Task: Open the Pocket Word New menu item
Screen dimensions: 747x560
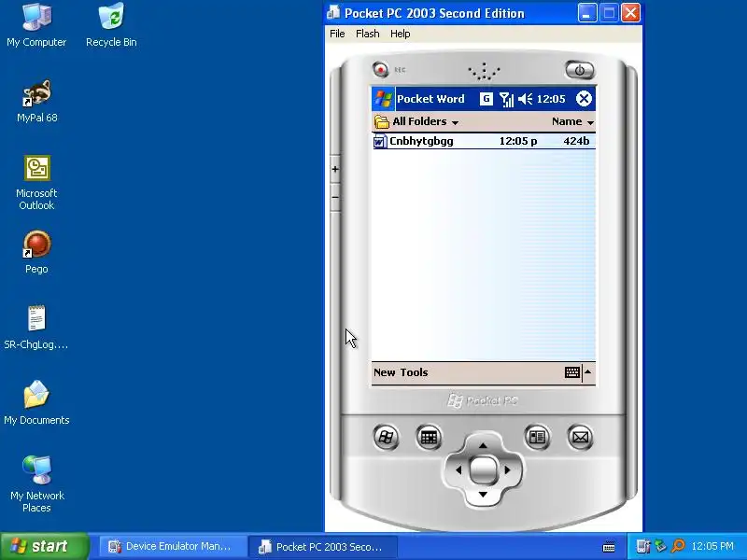Action: click(385, 372)
